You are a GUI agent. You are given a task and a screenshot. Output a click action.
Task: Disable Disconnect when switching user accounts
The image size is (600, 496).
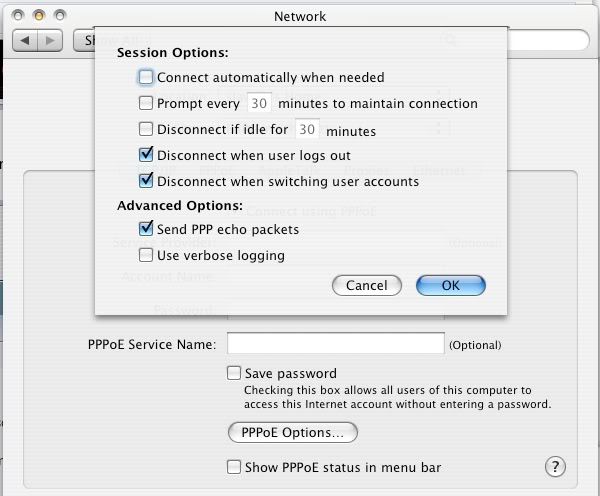click(147, 181)
